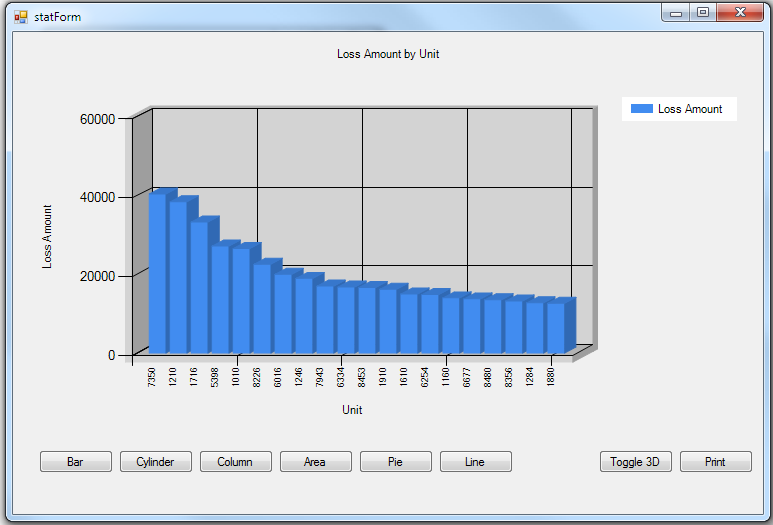Select the blue Loss Amount legend swatch
The width and height of the screenshot is (773, 525).
pyautogui.click(x=641, y=108)
